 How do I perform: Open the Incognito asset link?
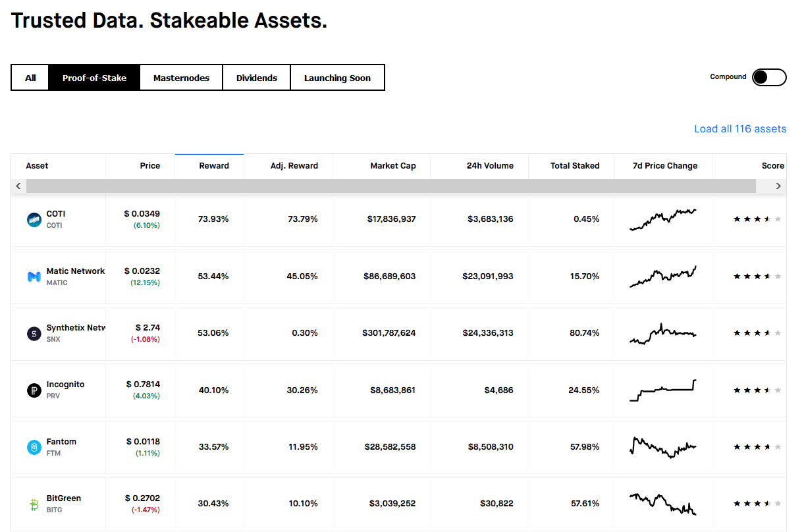[65, 385]
